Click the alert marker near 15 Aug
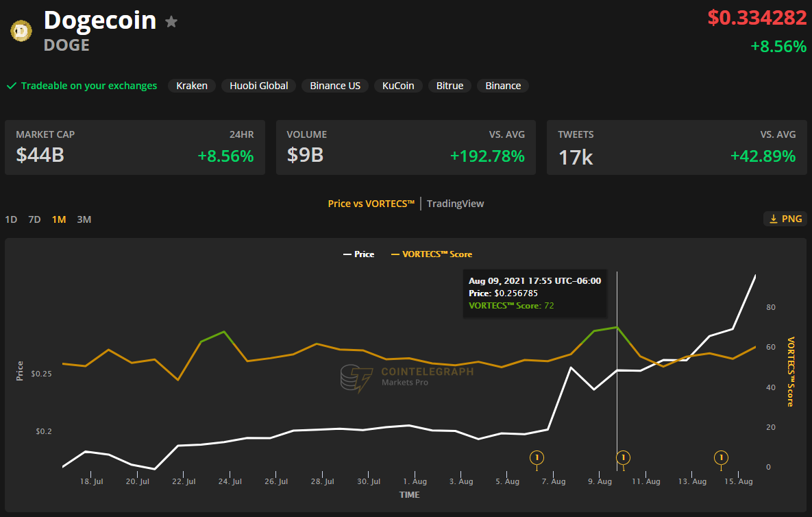 (721, 457)
